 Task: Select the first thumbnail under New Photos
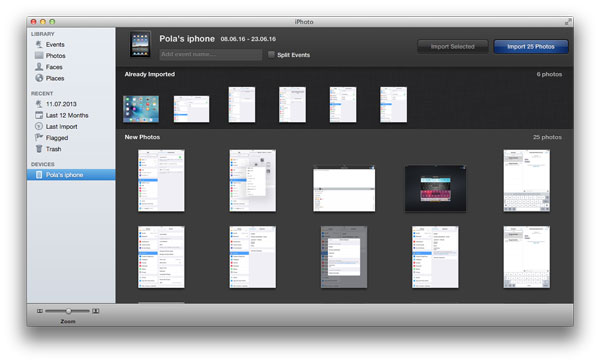(x=161, y=181)
